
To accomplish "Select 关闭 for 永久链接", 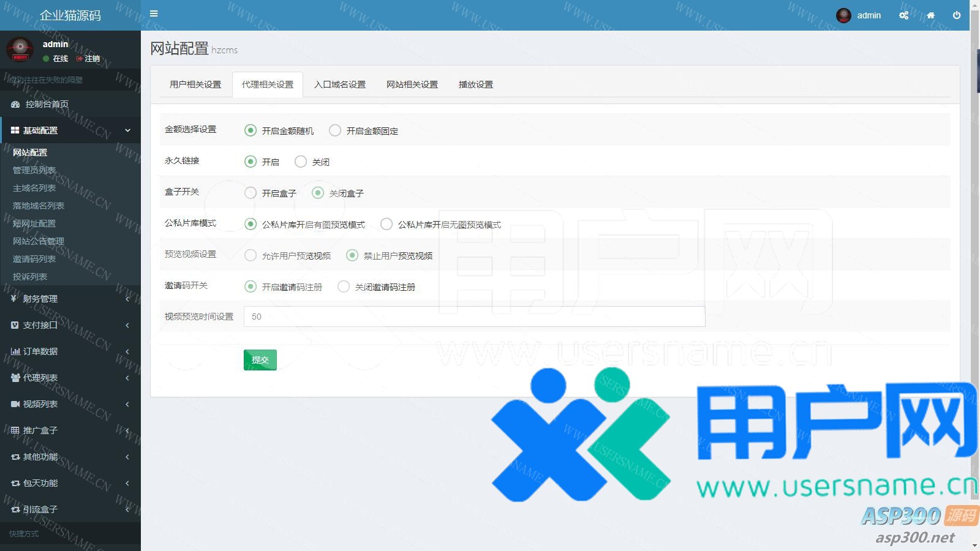I will click(301, 162).
